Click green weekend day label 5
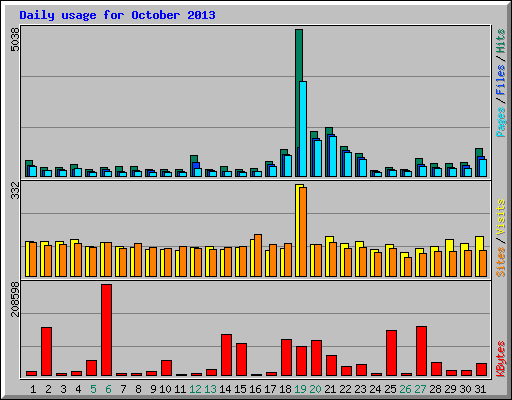This screenshot has height=400, width=512. pyautogui.click(x=93, y=389)
